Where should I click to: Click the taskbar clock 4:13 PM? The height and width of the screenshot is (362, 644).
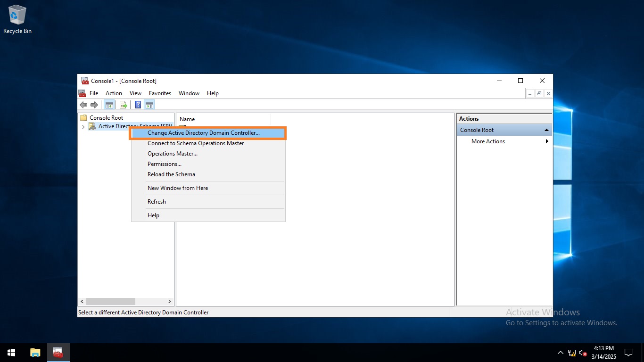click(x=603, y=348)
